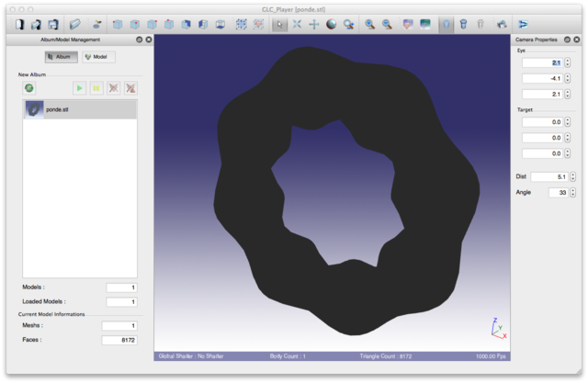Select the fourth isometric cube view icon
Viewport: 588px width, 383px height.
[169, 25]
